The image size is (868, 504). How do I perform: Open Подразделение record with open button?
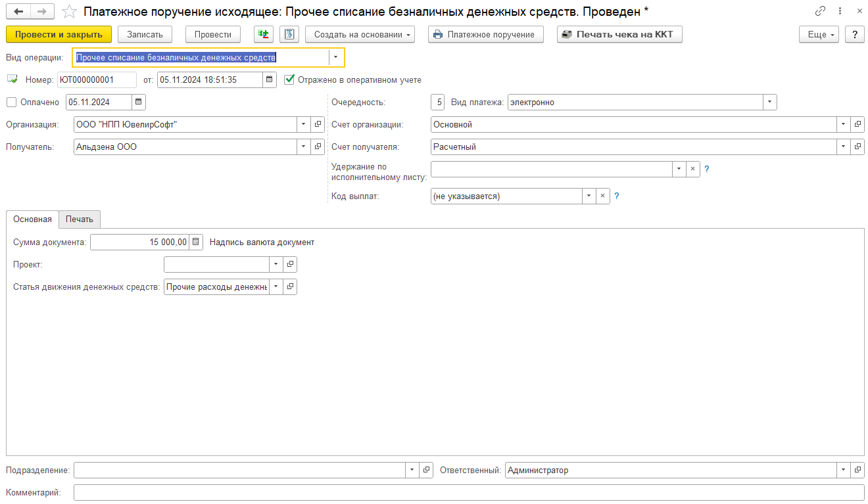tap(426, 470)
